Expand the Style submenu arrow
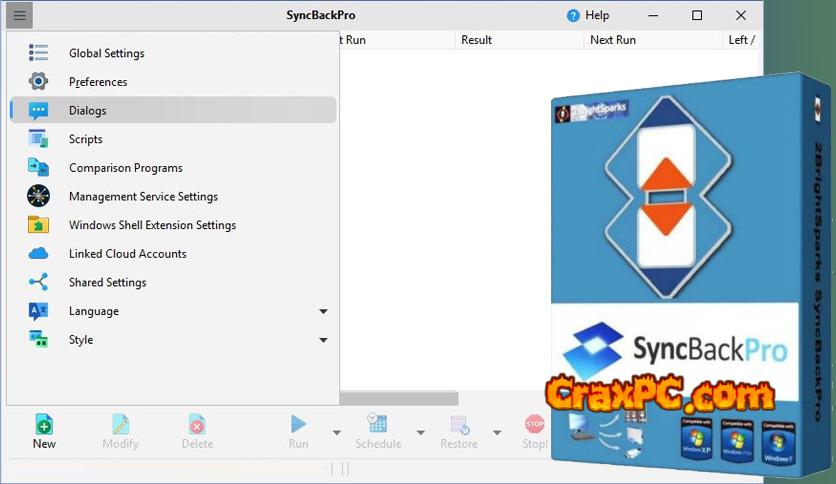The image size is (836, 484). point(323,341)
